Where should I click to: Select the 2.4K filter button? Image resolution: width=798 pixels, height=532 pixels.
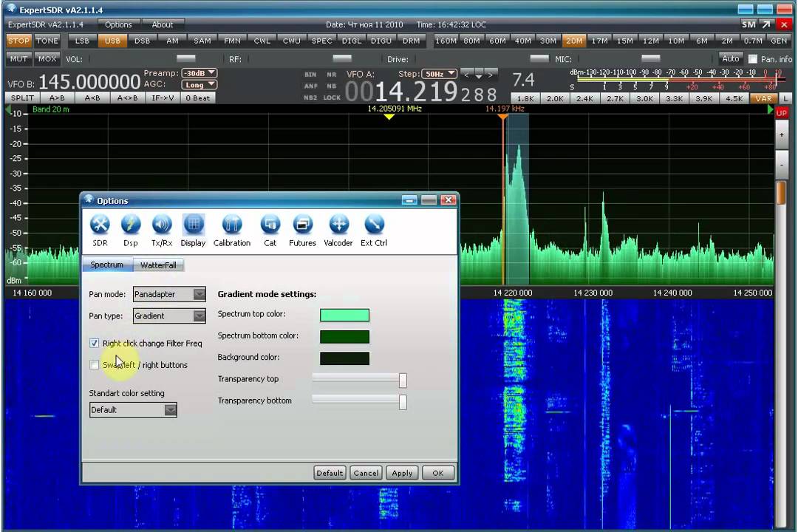[584, 98]
